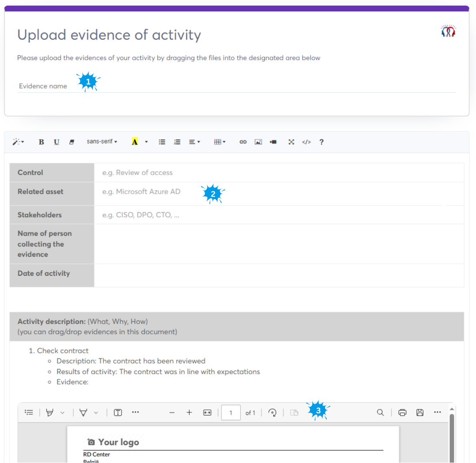Toggle underline formatting in editor toolbar
The width and height of the screenshot is (476, 463).
(x=57, y=142)
